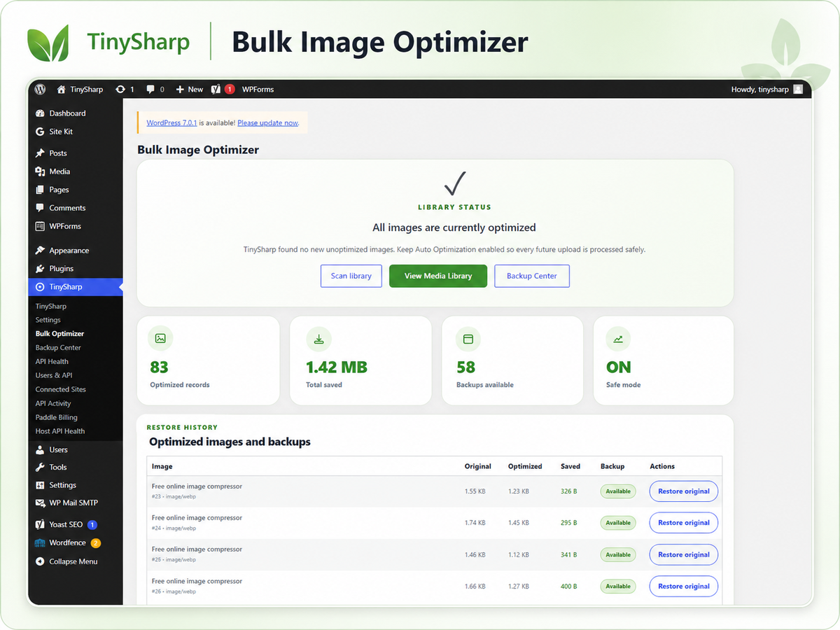The height and width of the screenshot is (630, 840).
Task: Click the Scan library button
Action: [x=351, y=276]
